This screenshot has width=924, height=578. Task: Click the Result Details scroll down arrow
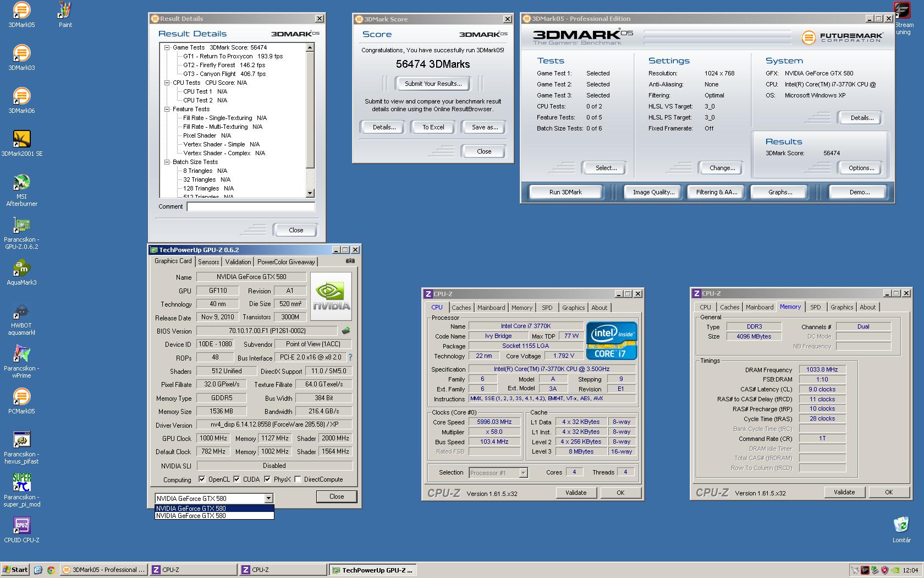pyautogui.click(x=310, y=193)
